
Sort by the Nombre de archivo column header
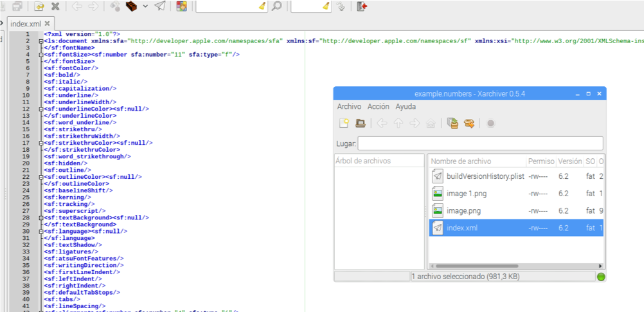click(x=477, y=161)
